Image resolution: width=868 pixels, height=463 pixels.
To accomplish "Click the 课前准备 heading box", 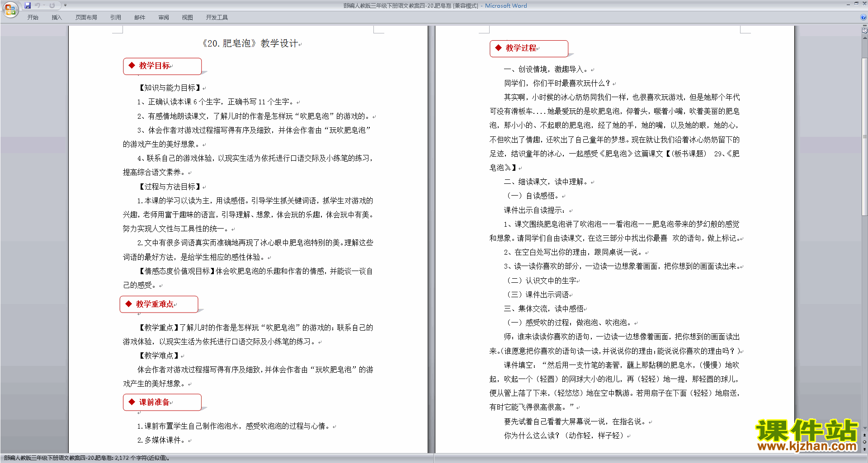I will [x=162, y=402].
